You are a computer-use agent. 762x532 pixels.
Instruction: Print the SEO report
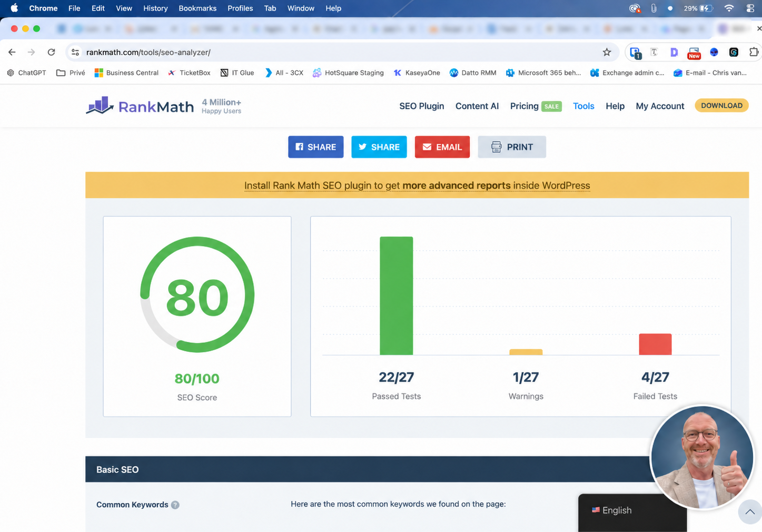pos(512,147)
